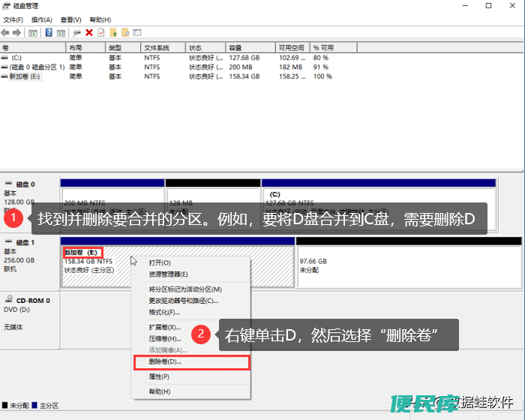
Task: Click the 182 MB free space cell
Action: point(291,67)
